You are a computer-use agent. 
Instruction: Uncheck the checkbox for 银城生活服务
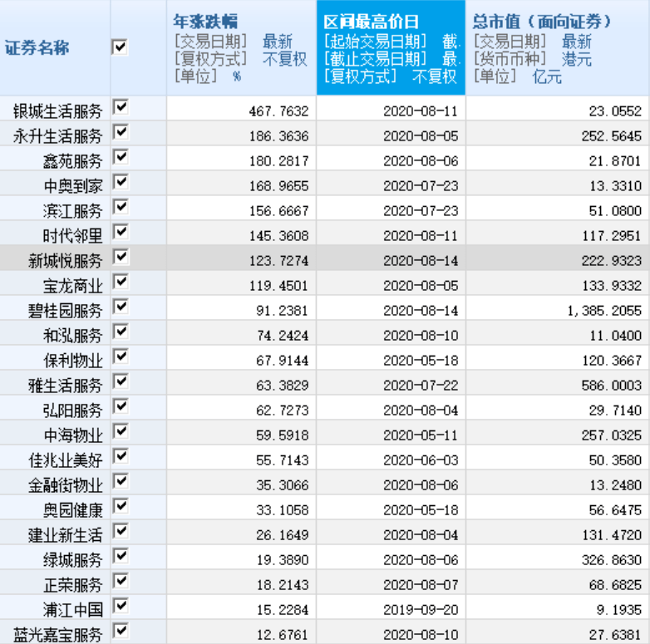(x=121, y=107)
